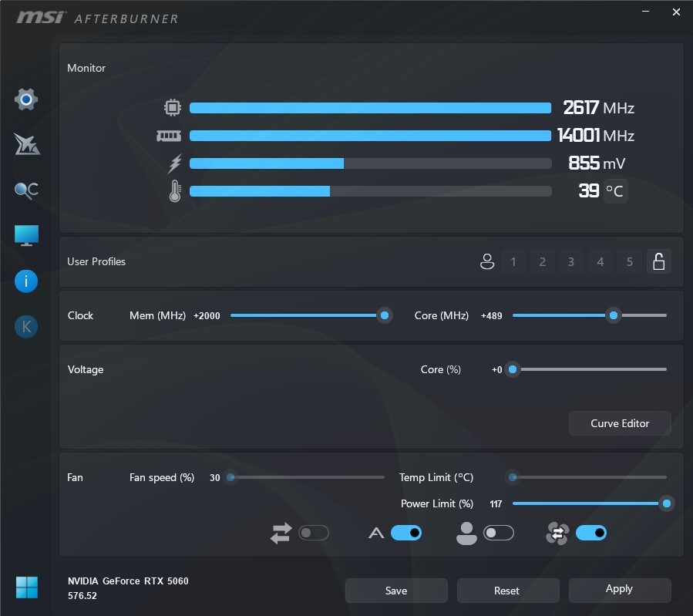Open the MSI Kombustor jet icon
The width and height of the screenshot is (693, 616).
coord(26,144)
